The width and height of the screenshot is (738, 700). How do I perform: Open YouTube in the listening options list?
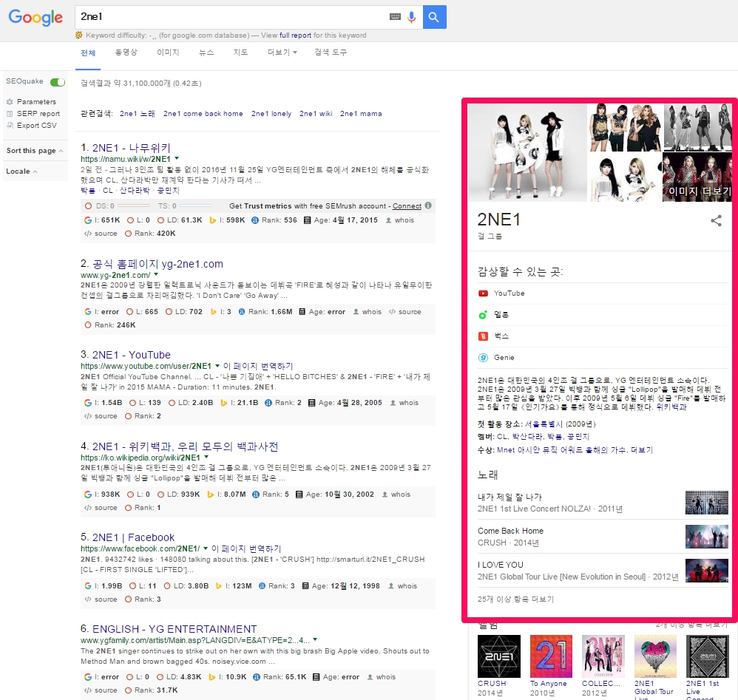[x=509, y=293]
